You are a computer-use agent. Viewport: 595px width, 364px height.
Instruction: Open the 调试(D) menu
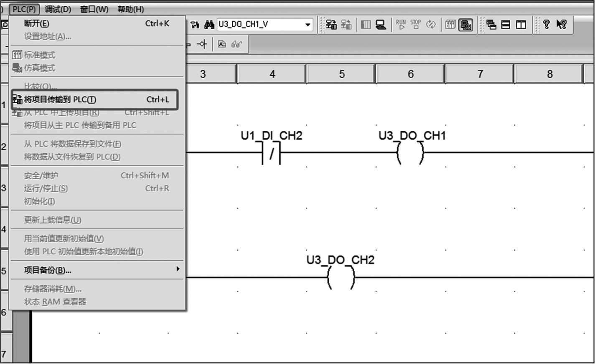58,9
